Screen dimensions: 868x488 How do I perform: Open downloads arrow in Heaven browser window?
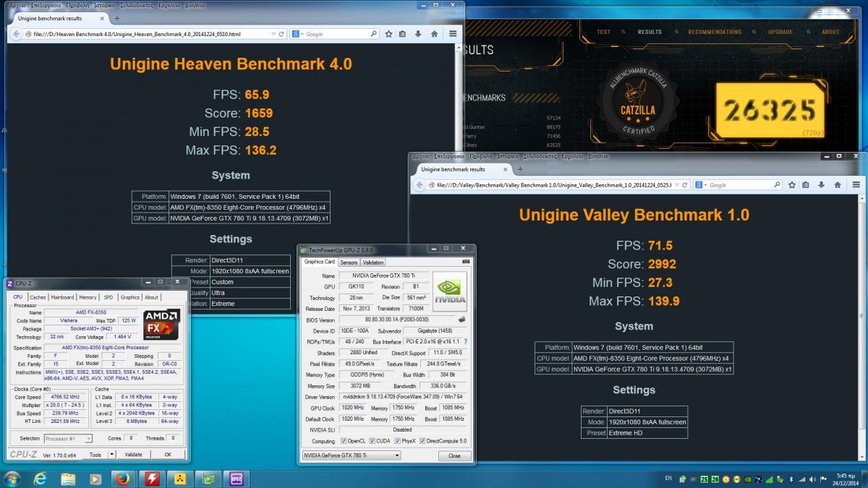coord(419,33)
